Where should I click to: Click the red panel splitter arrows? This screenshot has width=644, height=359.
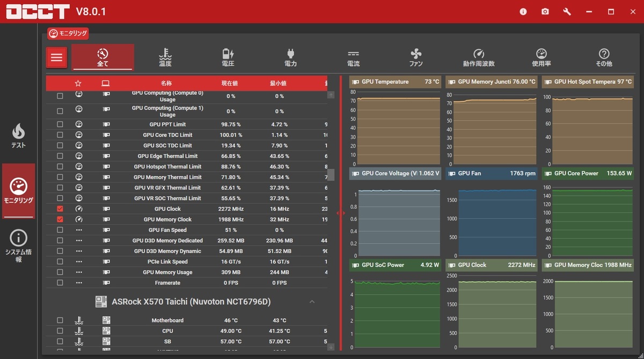pyautogui.click(x=341, y=213)
